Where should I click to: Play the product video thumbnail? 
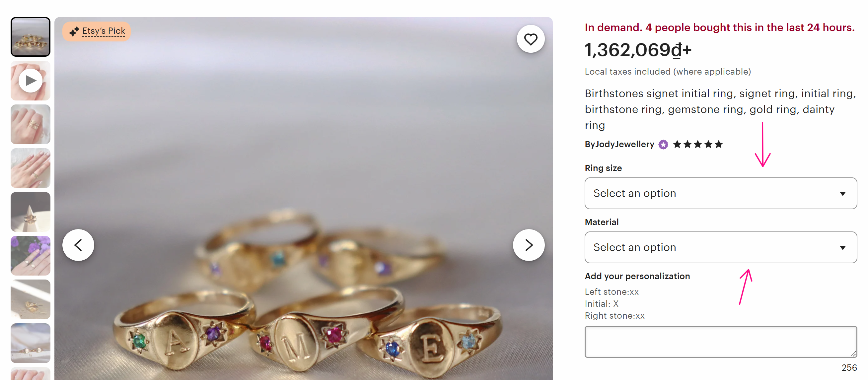(30, 81)
